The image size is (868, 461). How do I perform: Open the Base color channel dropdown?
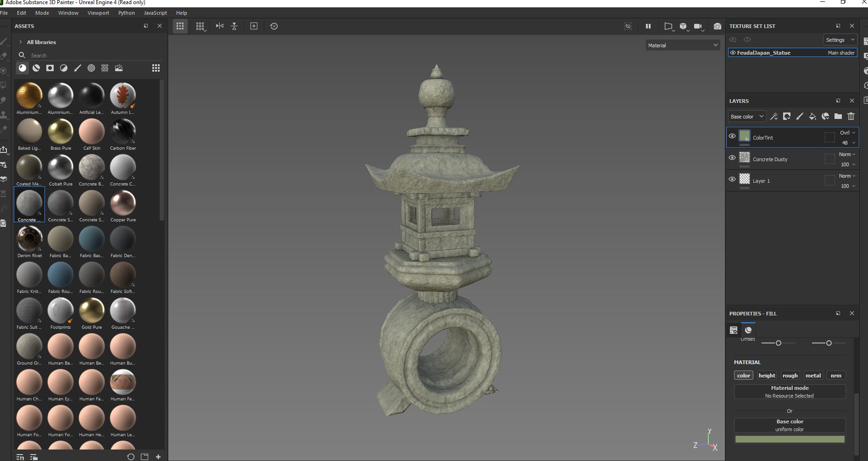[x=746, y=117]
